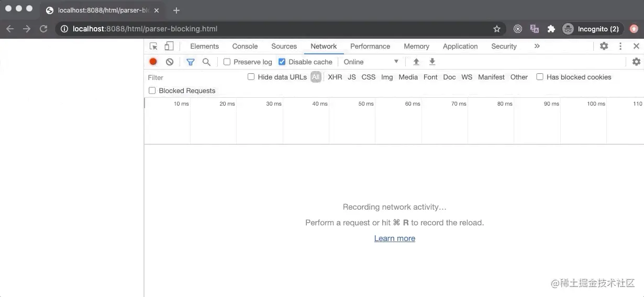The image size is (644, 297).
Task: Toggle the device toolbar icon
Action: tap(169, 46)
